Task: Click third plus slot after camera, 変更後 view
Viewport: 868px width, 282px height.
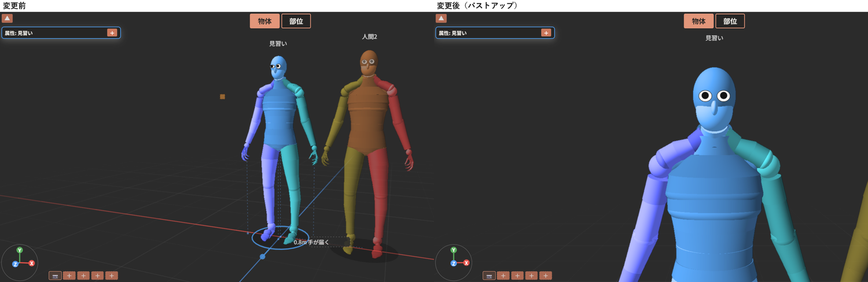Action: tap(532, 276)
